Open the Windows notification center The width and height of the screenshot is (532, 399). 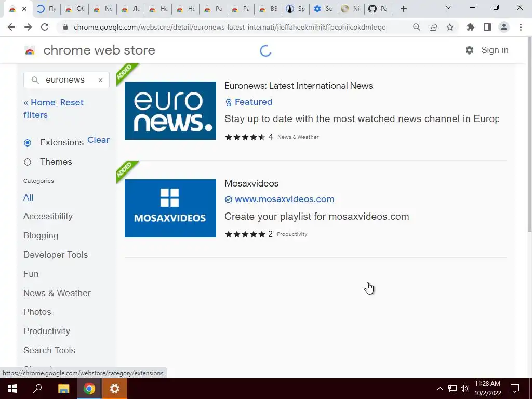515,389
